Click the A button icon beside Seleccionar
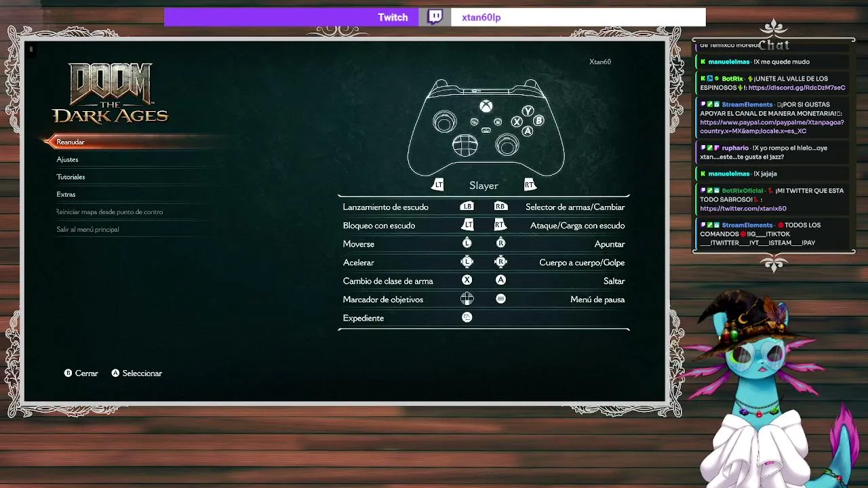 point(115,373)
